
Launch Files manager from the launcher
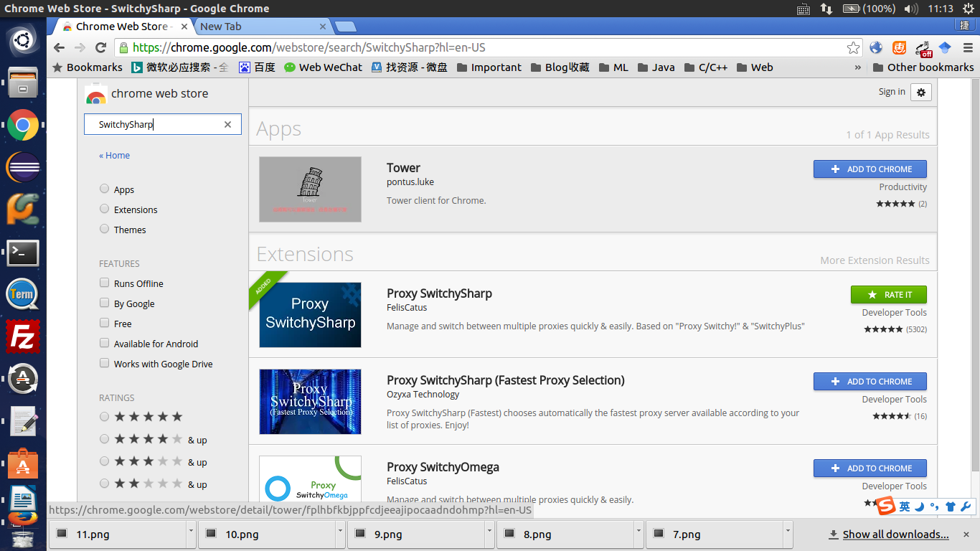(x=23, y=83)
